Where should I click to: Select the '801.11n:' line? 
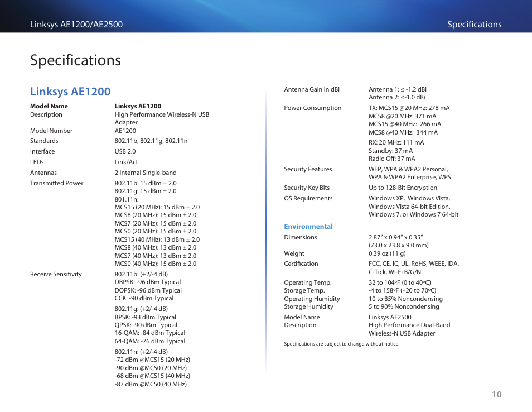tap(127, 199)
